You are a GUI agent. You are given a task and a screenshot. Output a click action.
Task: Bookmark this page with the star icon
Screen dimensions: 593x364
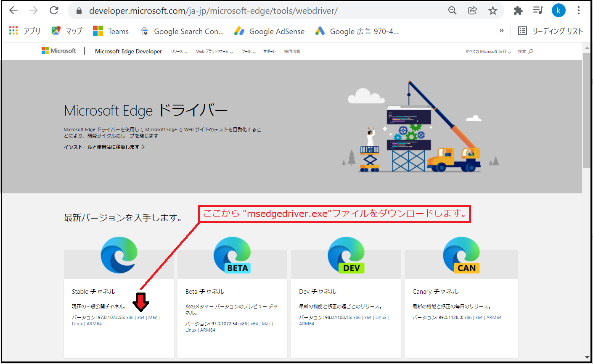(493, 11)
